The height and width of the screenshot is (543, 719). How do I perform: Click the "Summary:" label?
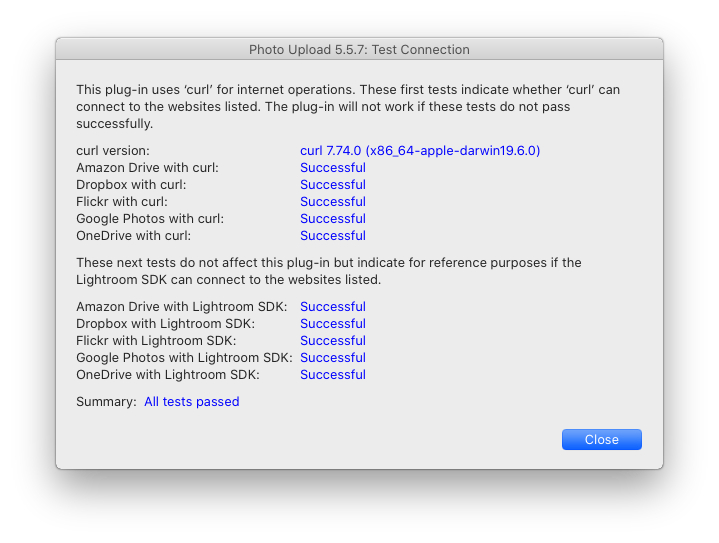point(106,402)
